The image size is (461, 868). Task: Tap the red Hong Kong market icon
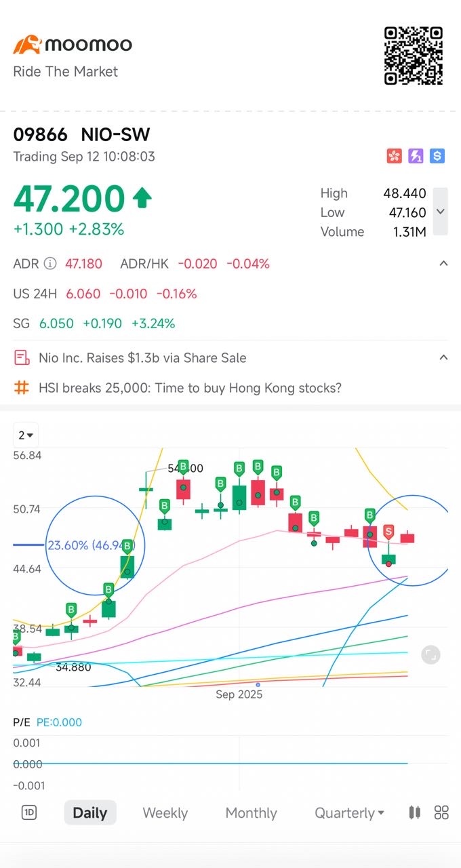tap(394, 157)
